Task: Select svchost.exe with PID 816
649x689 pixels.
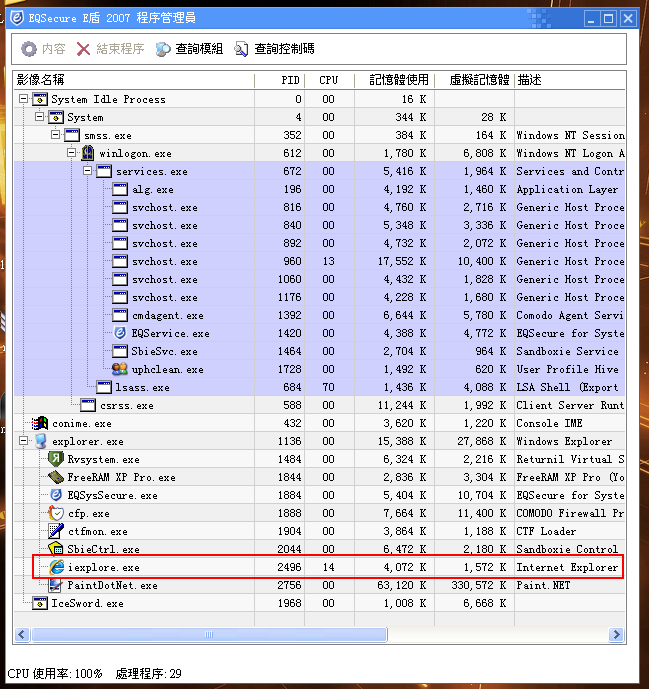Action: point(319,207)
